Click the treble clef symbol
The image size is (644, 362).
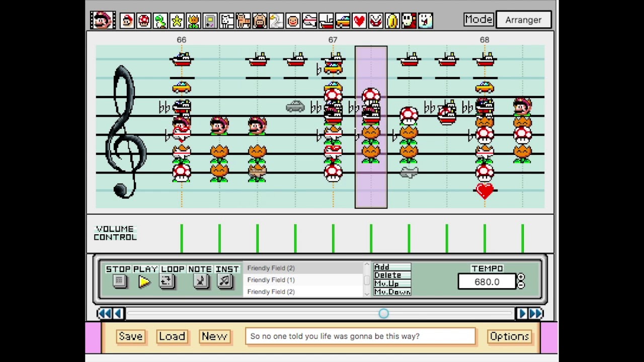click(x=125, y=132)
